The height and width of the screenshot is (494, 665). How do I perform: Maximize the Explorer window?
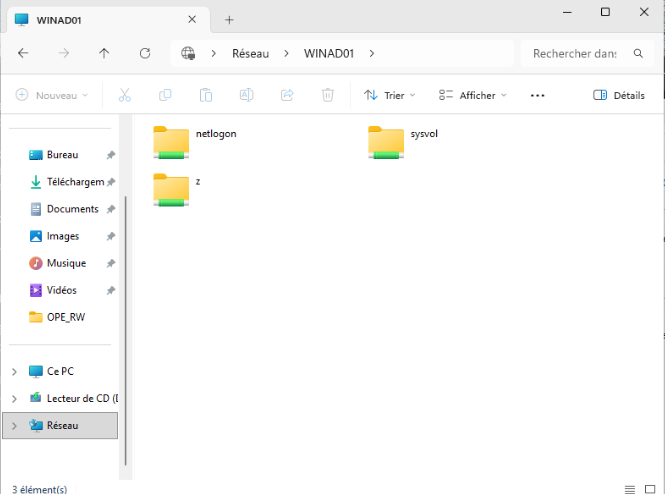[x=605, y=12]
